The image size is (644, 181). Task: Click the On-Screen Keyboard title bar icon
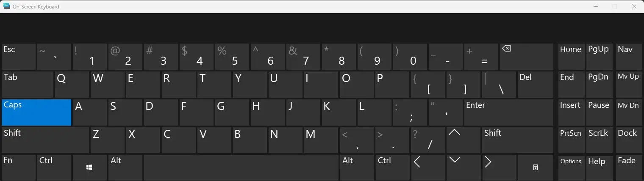tap(7, 6)
